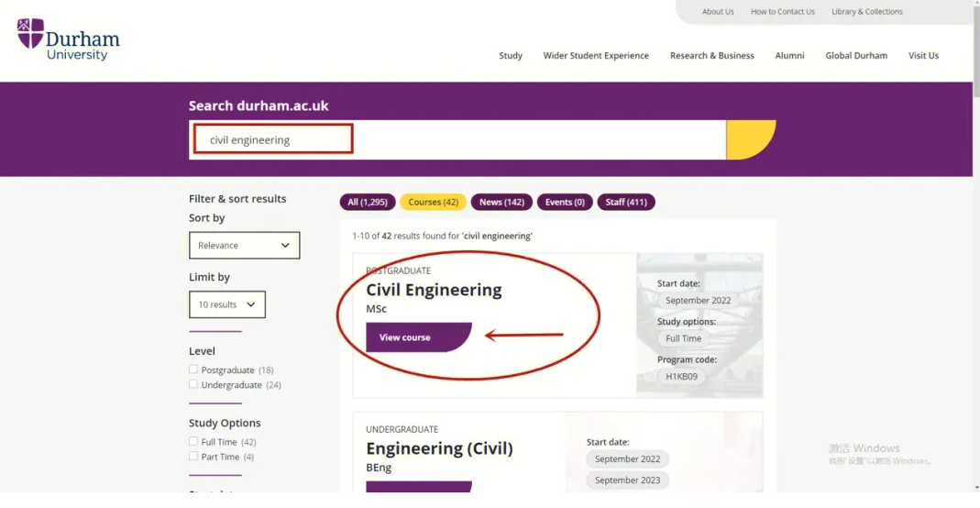This screenshot has height=508, width=980.
Task: Show Staff (411) search results
Action: pos(625,202)
